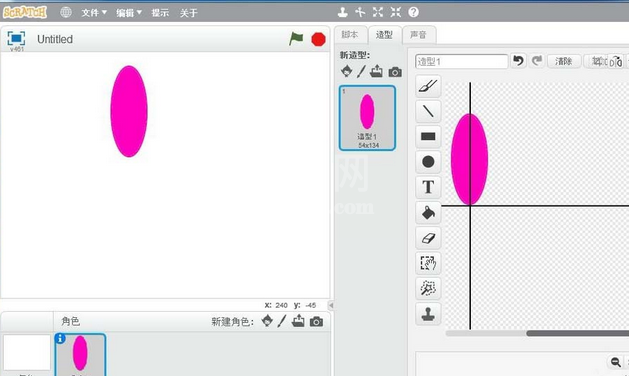
Task: Select the ellipse tool
Action: [x=428, y=162]
